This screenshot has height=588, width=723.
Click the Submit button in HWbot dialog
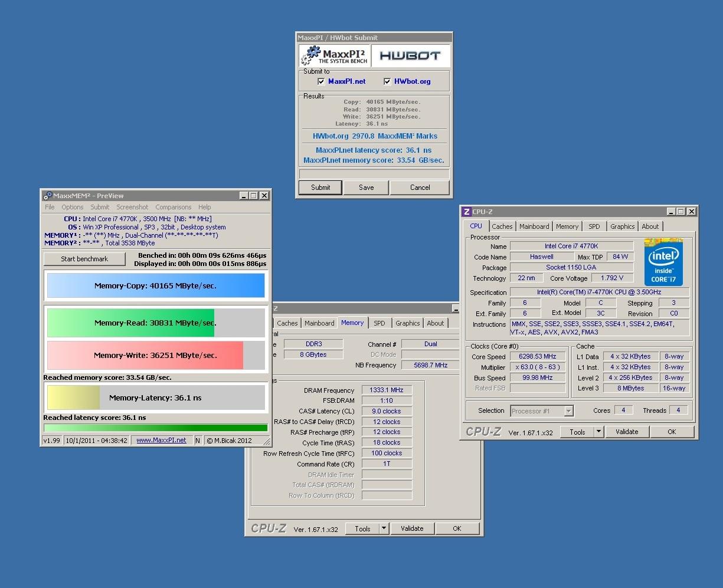[320, 188]
